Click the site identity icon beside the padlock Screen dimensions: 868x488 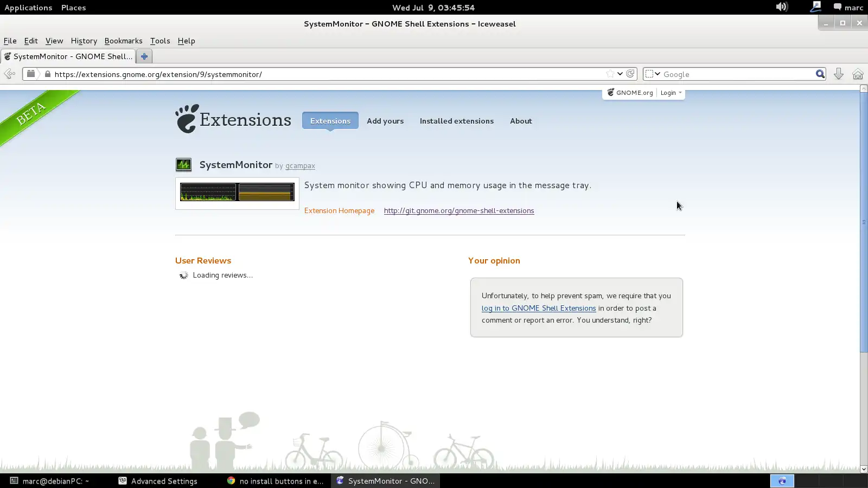pos(31,74)
